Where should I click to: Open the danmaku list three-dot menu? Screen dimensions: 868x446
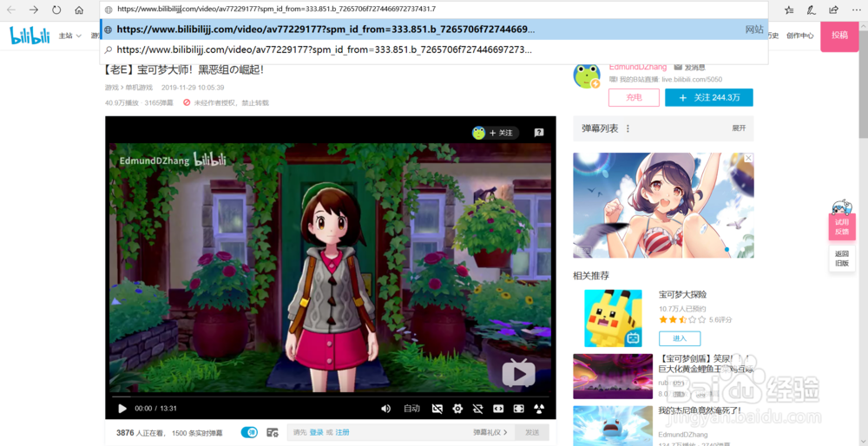point(628,128)
